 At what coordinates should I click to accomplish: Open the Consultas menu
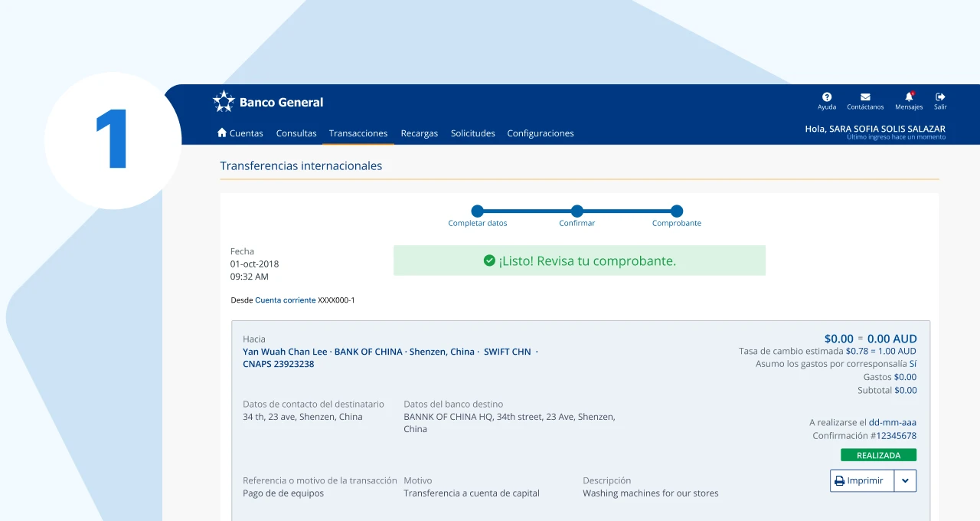click(x=296, y=133)
